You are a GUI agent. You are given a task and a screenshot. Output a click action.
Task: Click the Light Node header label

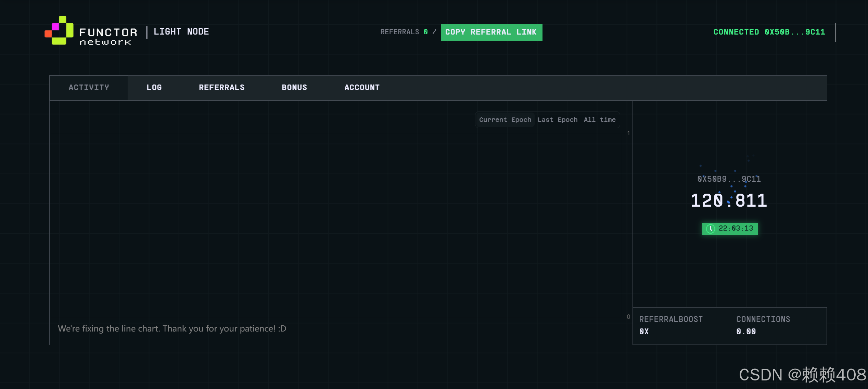pyautogui.click(x=181, y=32)
